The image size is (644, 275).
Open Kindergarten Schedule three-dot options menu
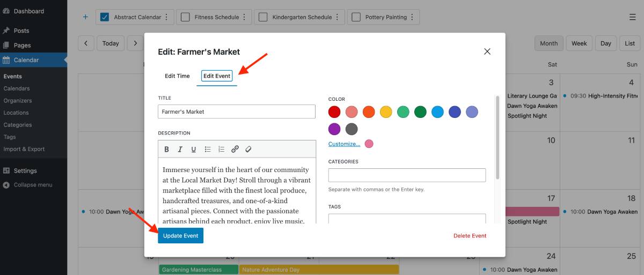point(337,17)
